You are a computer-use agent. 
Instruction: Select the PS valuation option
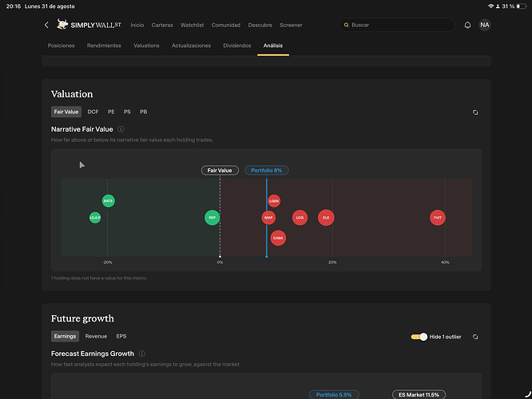click(127, 112)
